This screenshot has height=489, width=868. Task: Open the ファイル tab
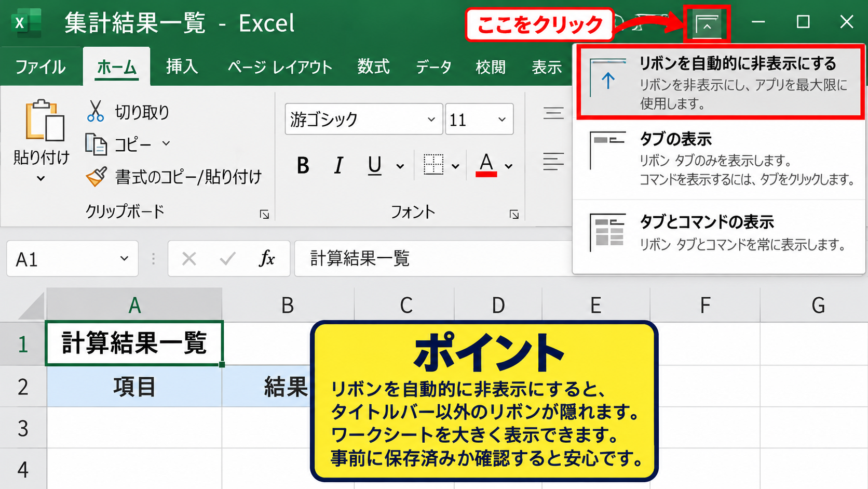click(40, 67)
